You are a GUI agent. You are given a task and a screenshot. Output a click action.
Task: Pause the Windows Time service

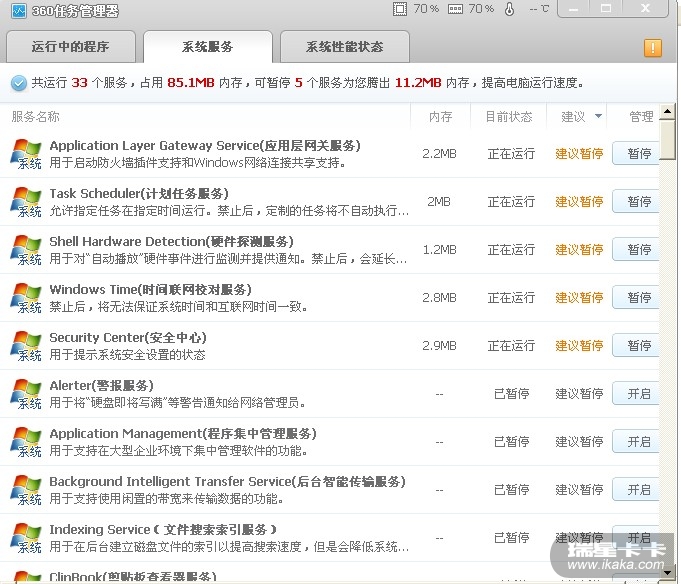[x=636, y=297]
